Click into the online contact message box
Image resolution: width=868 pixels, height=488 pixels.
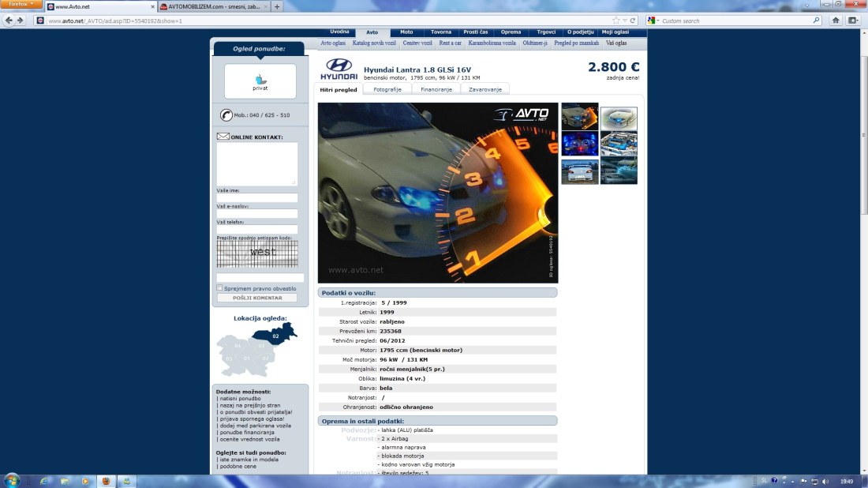coord(257,164)
